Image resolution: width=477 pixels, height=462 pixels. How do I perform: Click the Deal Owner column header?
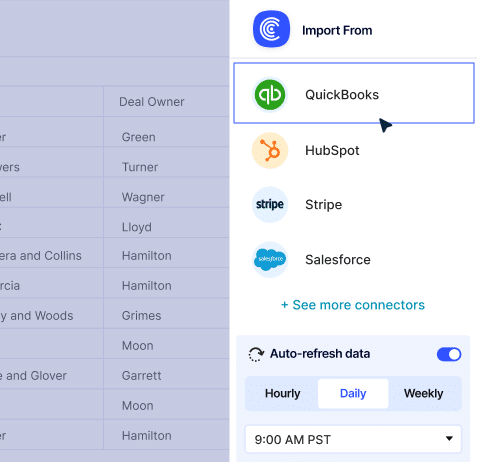click(x=166, y=102)
